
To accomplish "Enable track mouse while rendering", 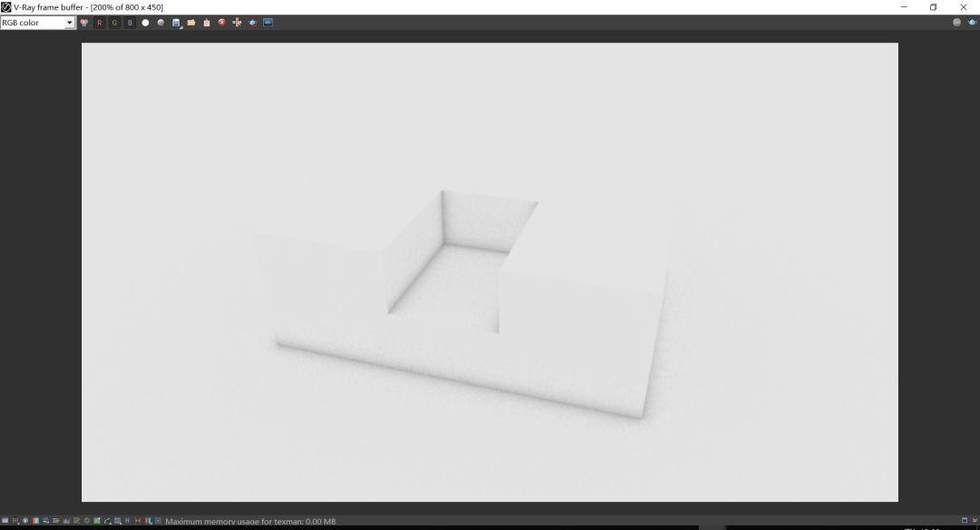I will click(x=237, y=23).
